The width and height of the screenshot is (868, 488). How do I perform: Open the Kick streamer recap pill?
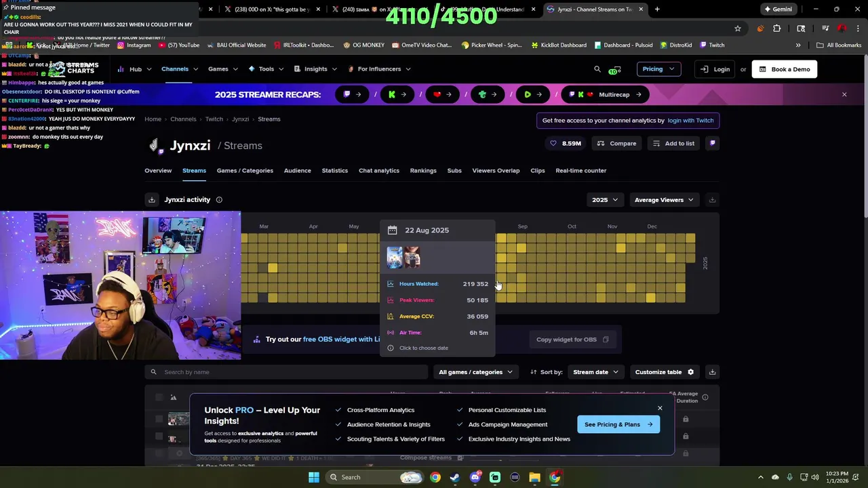pos(397,94)
